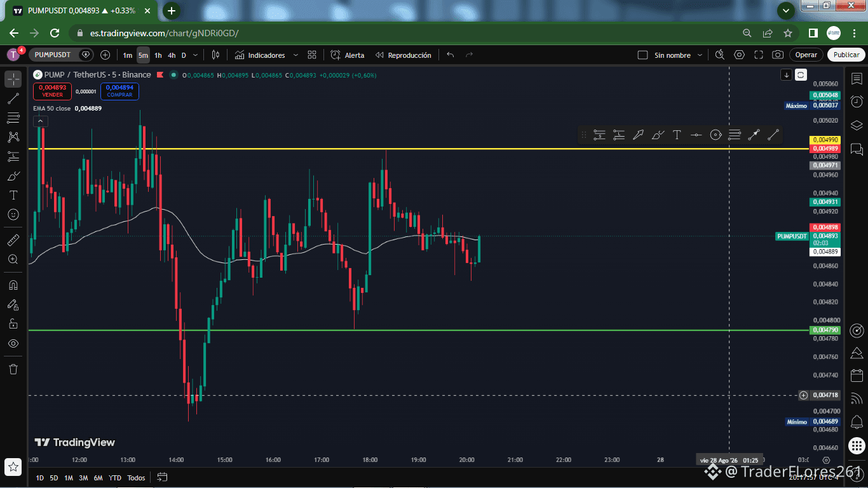868x488 pixels.
Task: Toggle auto-fit scale button at chart top
Action: point(801,75)
